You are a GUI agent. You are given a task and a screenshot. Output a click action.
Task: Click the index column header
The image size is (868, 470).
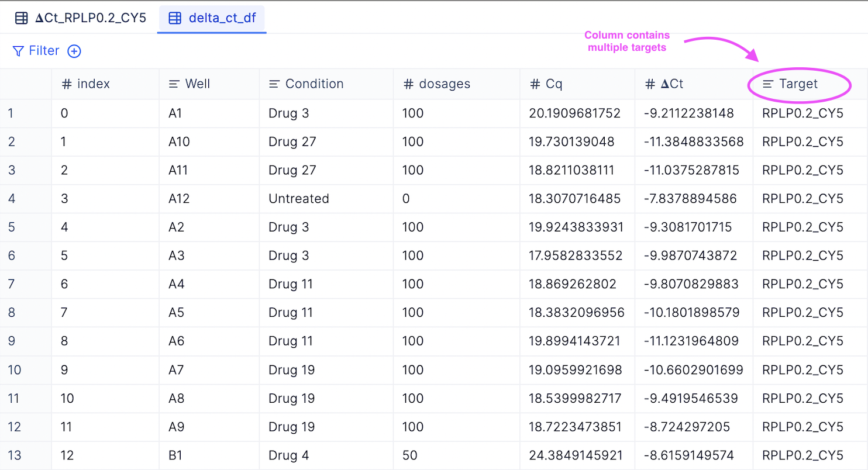105,84
